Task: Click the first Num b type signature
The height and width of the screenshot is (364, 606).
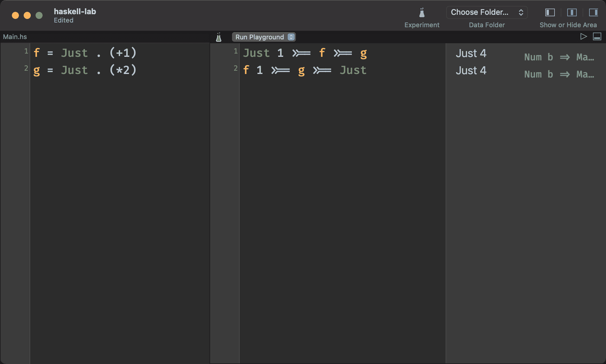Action: 559,57
